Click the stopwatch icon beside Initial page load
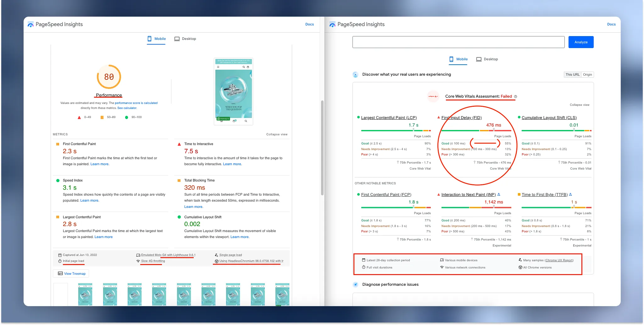The width and height of the screenshot is (644, 325). pyautogui.click(x=60, y=261)
